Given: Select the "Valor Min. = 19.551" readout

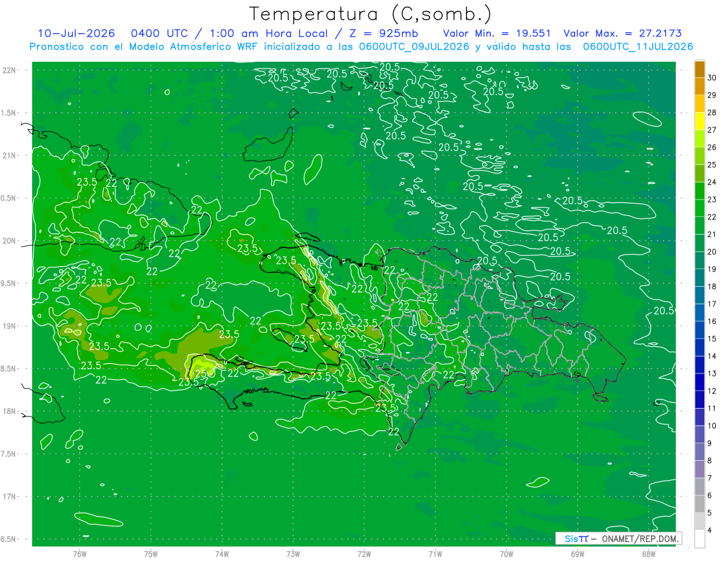Looking at the screenshot, I should (x=497, y=33).
